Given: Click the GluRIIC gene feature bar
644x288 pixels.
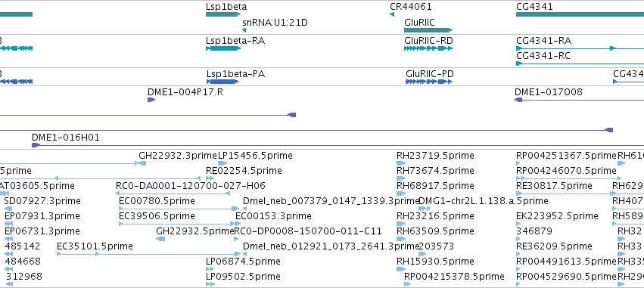Looking at the screenshot, I should (x=428, y=30).
